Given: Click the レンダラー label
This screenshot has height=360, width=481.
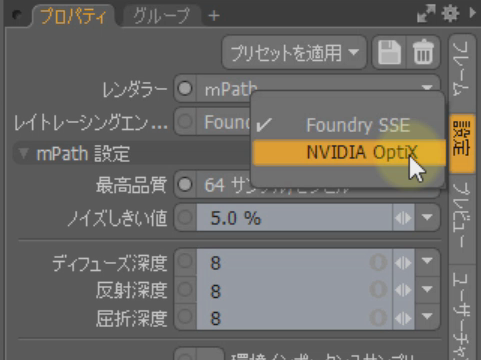Looking at the screenshot, I should coord(135,90).
